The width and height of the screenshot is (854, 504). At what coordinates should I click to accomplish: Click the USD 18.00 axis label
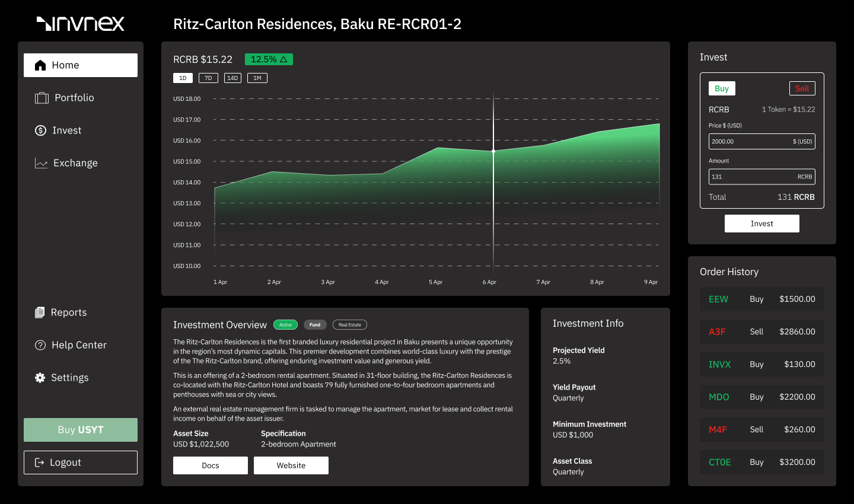click(187, 99)
